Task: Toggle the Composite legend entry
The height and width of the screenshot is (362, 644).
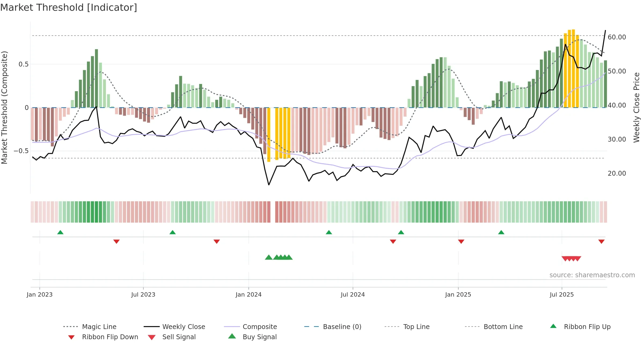Action: point(250,327)
